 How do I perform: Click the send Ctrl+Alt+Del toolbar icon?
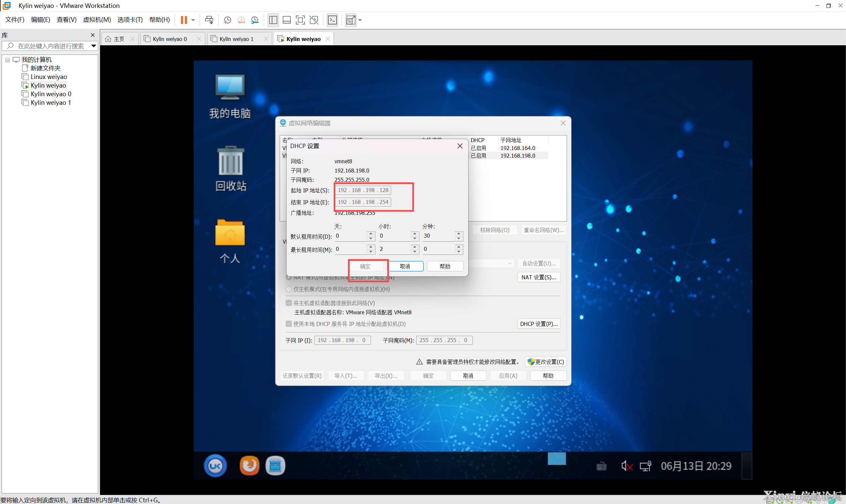[x=209, y=20]
